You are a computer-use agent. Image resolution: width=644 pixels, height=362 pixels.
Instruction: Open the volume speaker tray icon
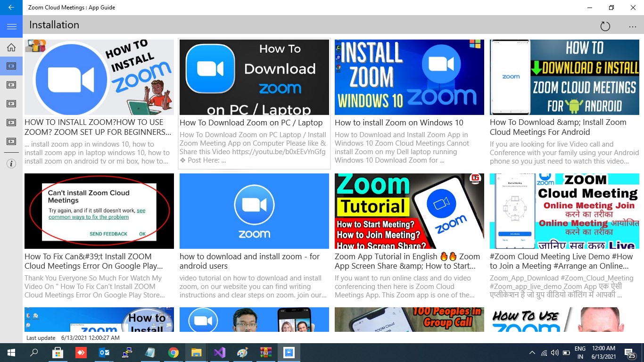pos(555,353)
